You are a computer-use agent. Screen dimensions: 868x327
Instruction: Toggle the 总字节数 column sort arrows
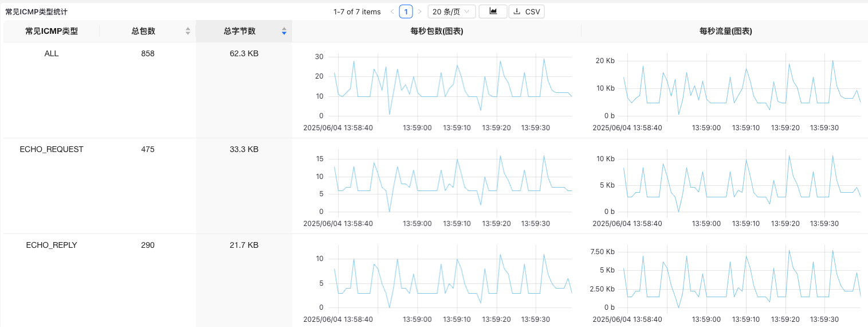coord(284,32)
